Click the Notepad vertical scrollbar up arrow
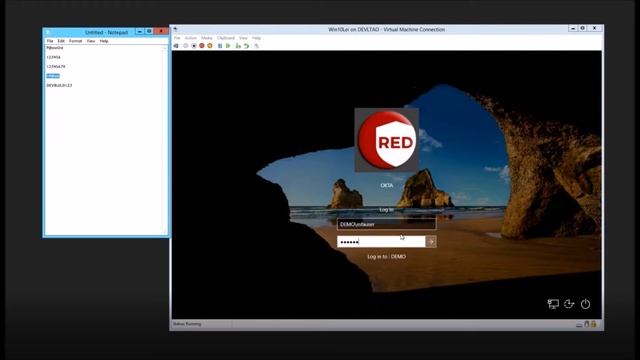This screenshot has height=360, width=640. click(x=165, y=48)
